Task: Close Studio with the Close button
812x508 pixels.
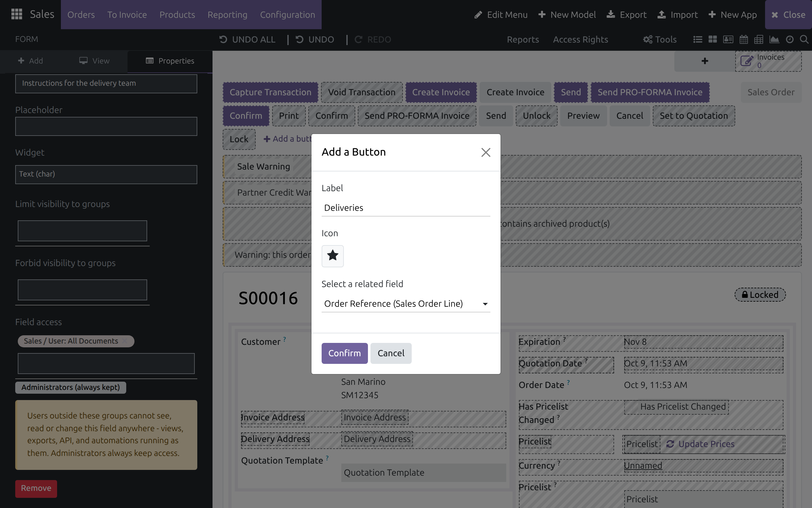Action: coord(788,15)
